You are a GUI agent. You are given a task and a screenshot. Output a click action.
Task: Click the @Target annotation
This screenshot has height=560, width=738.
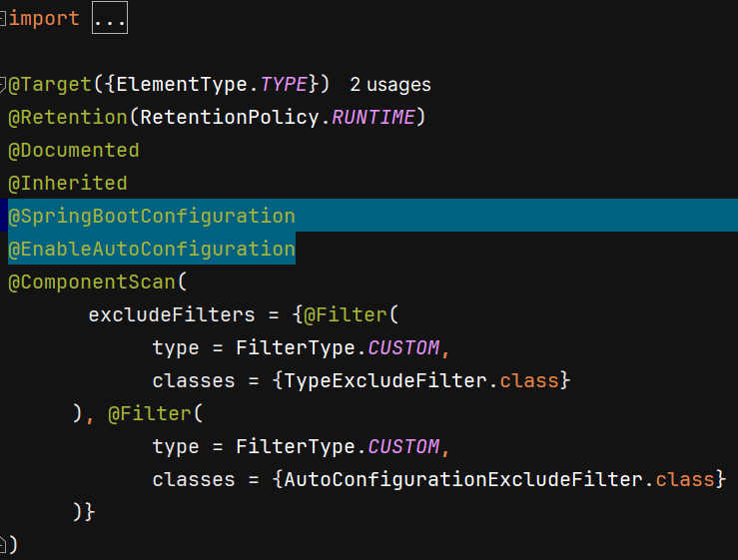coord(50,85)
